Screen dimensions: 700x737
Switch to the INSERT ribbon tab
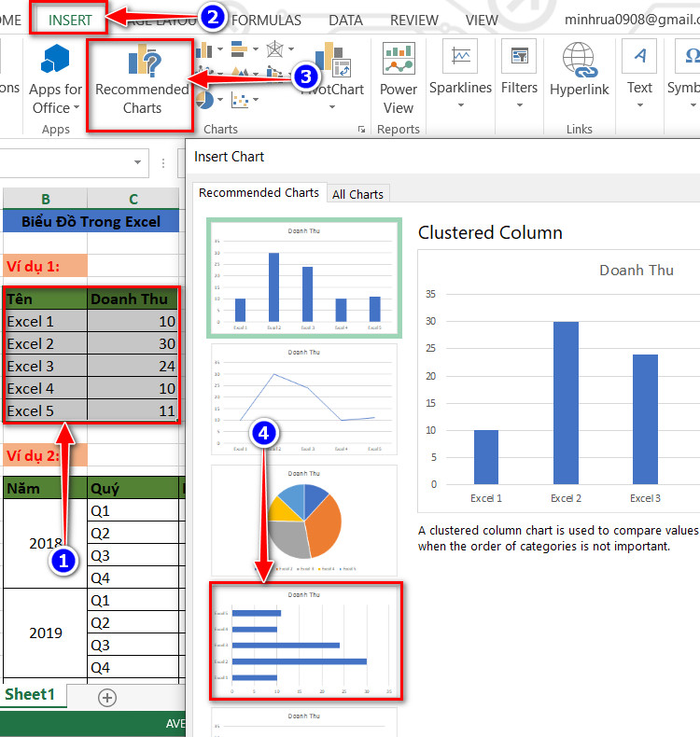tap(70, 21)
